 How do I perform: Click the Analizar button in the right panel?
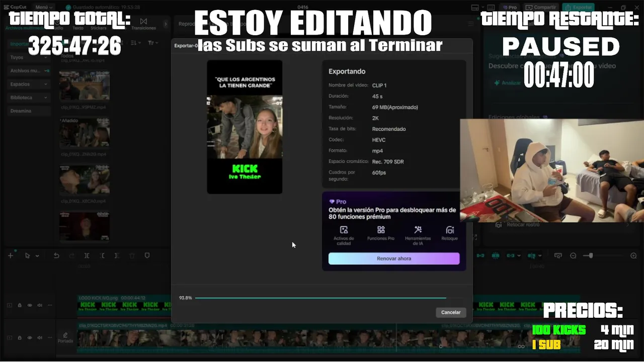point(507,82)
